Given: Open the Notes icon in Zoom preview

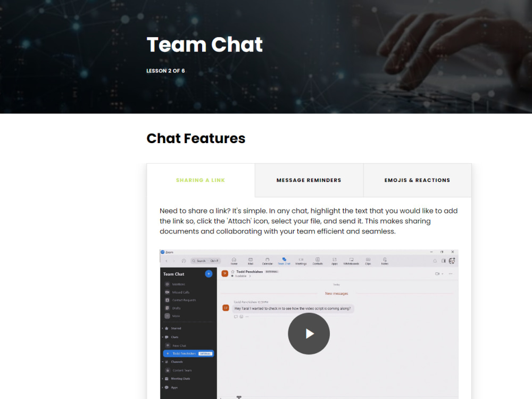Looking at the screenshot, I should [385, 261].
